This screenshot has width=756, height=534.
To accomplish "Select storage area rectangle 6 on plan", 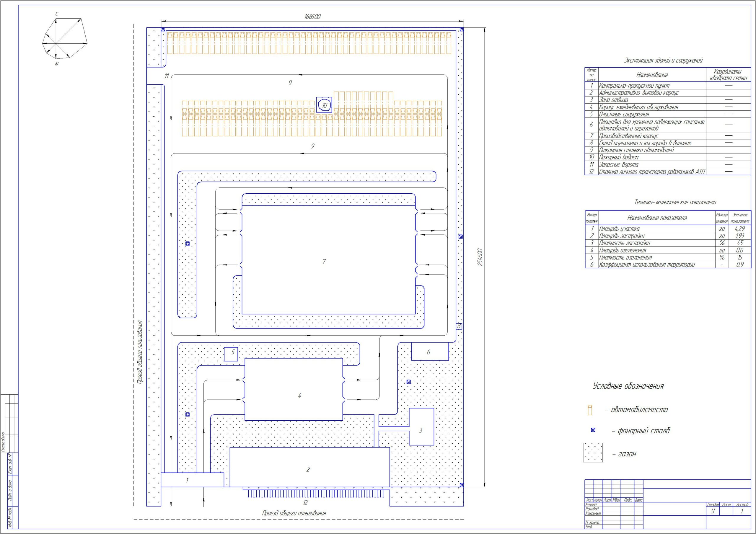I will coord(430,352).
